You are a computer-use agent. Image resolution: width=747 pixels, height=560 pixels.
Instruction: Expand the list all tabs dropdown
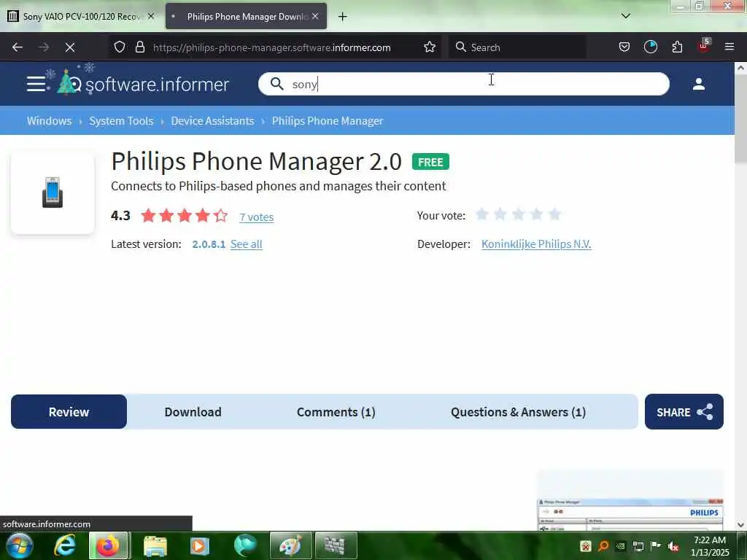click(x=625, y=16)
